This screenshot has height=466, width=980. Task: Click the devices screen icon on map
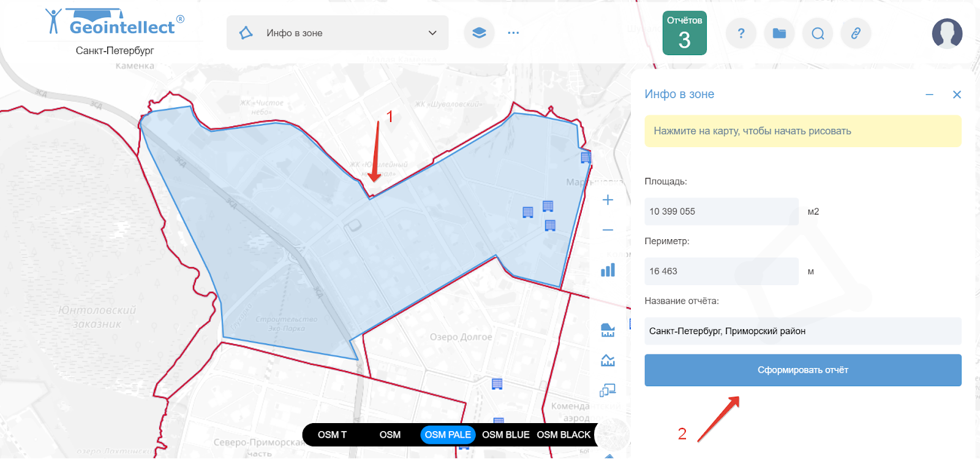608,390
